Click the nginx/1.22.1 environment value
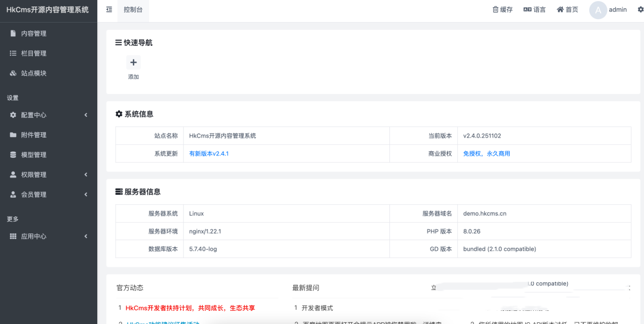 [205, 231]
